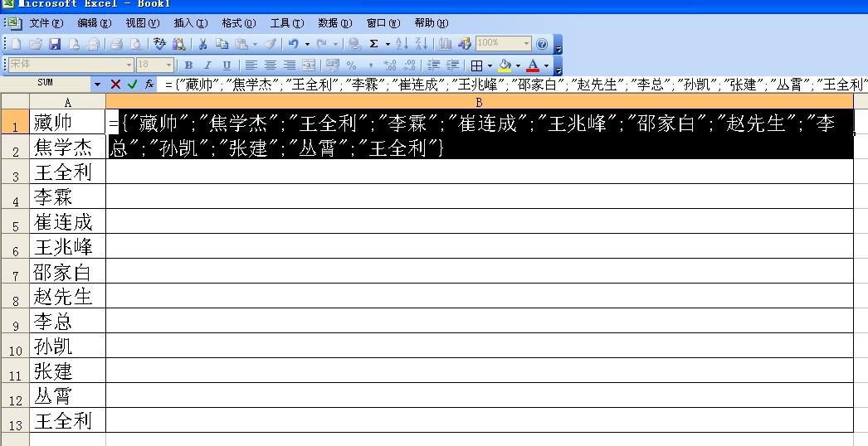Expand AutoSum functions dropdown arrow
This screenshot has width=868, height=446.
coord(388,44)
